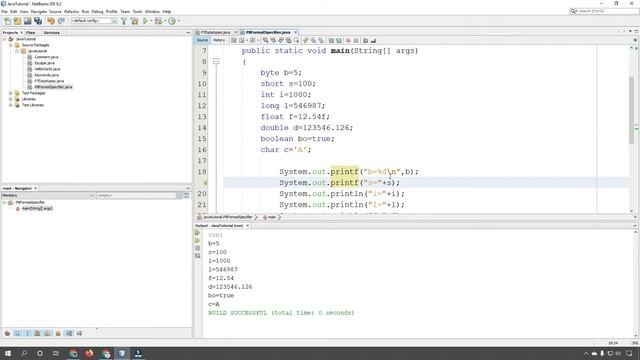Click the New File toolbar icon
The image size is (640, 360).
7,21
